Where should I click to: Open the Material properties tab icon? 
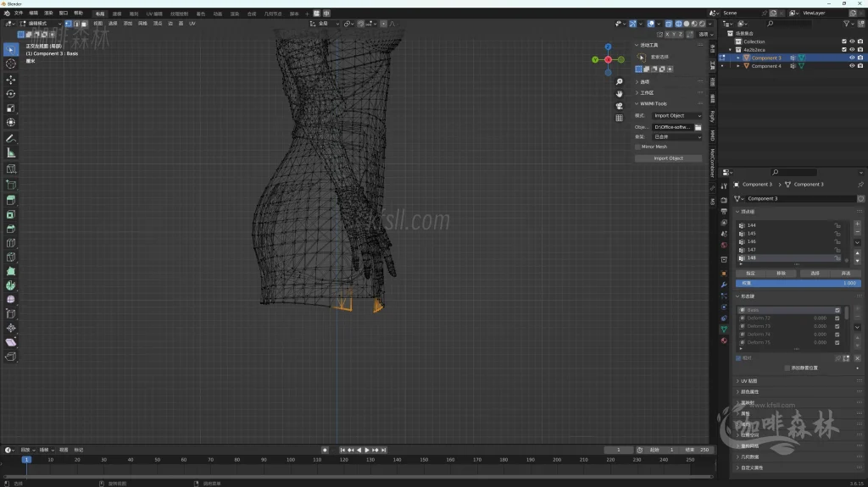point(724,340)
